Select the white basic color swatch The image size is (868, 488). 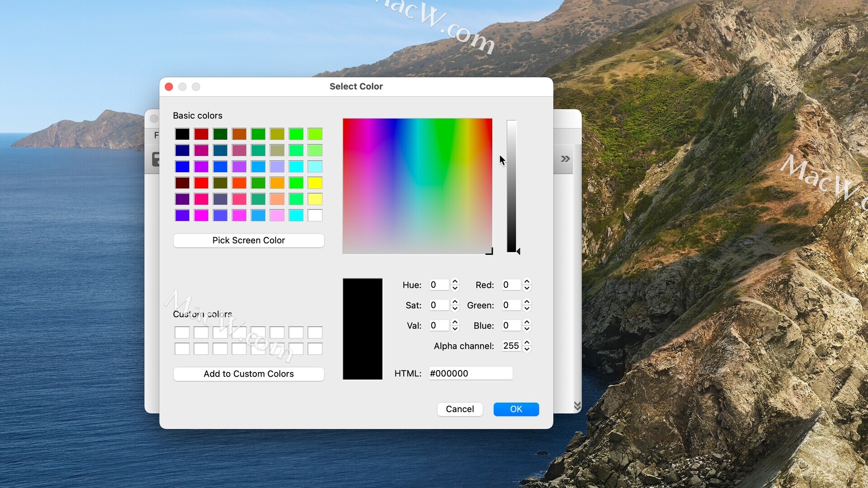(x=315, y=215)
